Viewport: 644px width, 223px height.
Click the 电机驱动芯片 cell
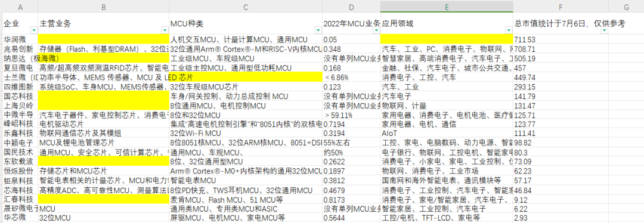[104, 124]
